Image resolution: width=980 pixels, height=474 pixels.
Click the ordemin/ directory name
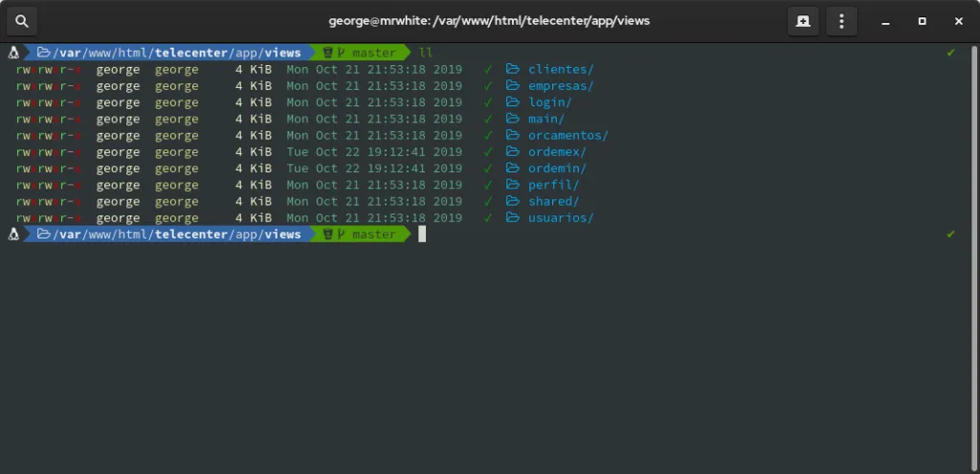pyautogui.click(x=557, y=169)
